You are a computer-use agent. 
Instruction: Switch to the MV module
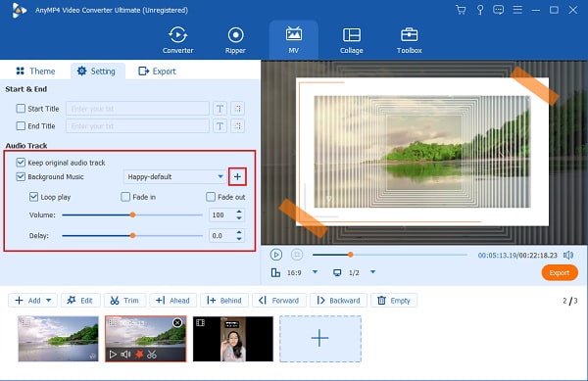[294, 40]
